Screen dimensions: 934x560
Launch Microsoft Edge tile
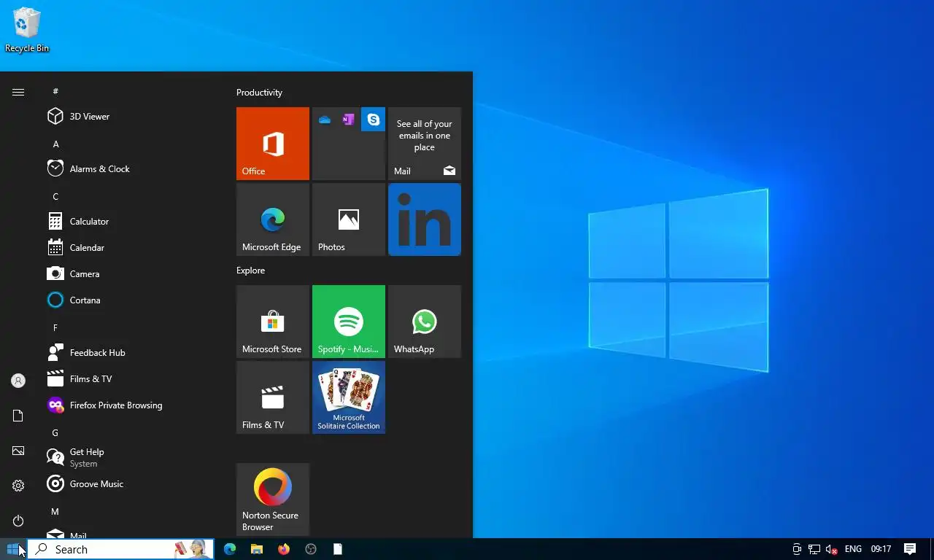273,219
